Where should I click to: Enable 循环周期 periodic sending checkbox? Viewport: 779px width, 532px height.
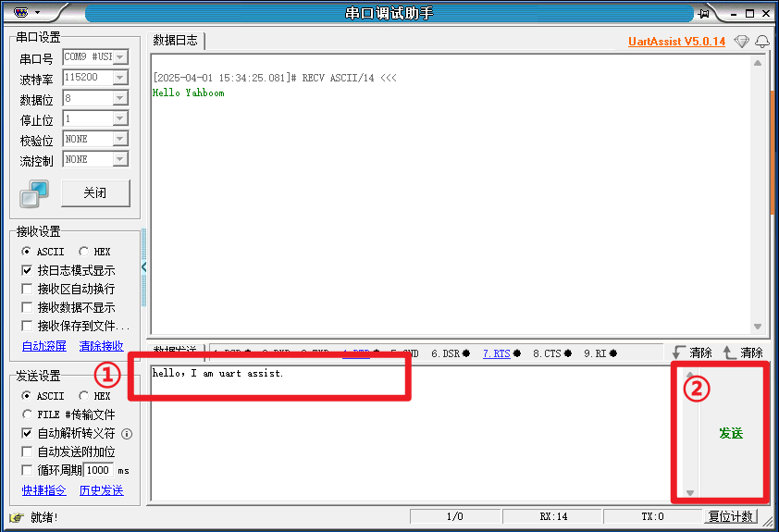pyautogui.click(x=28, y=470)
